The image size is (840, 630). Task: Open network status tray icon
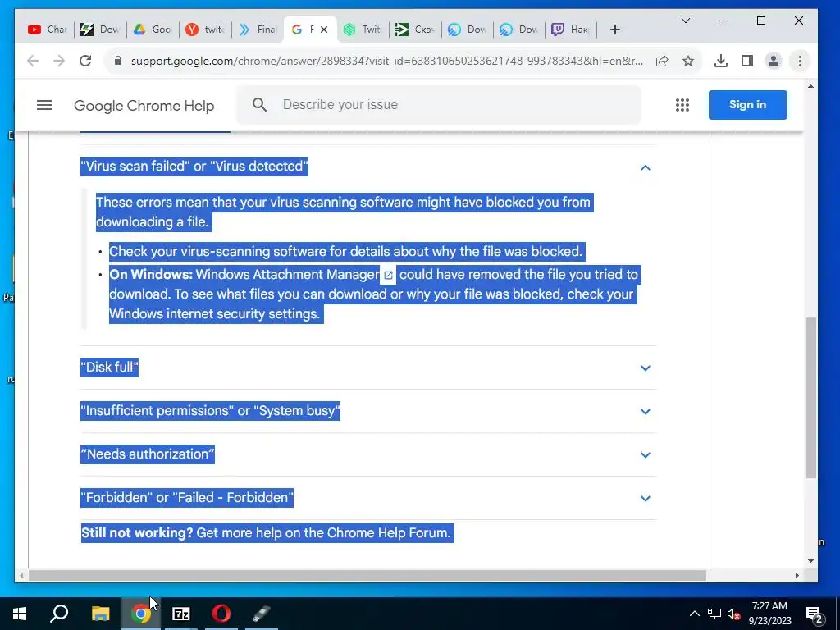point(714,614)
